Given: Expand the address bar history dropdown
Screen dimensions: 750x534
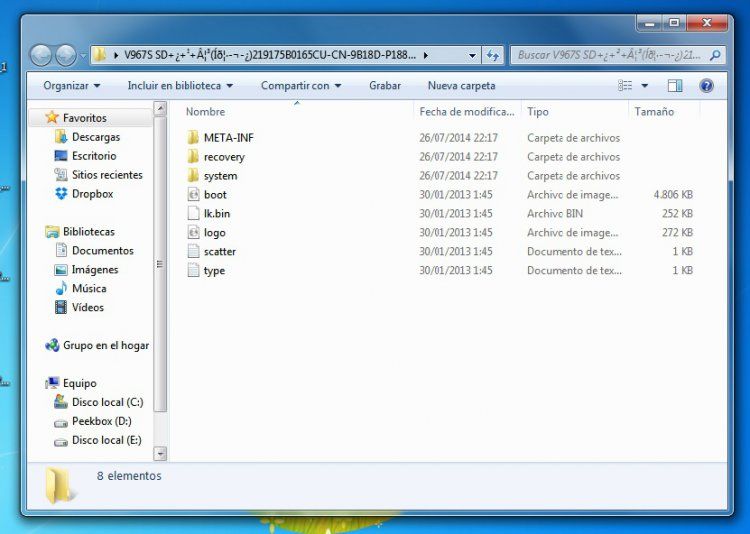Looking at the screenshot, I should 472,56.
